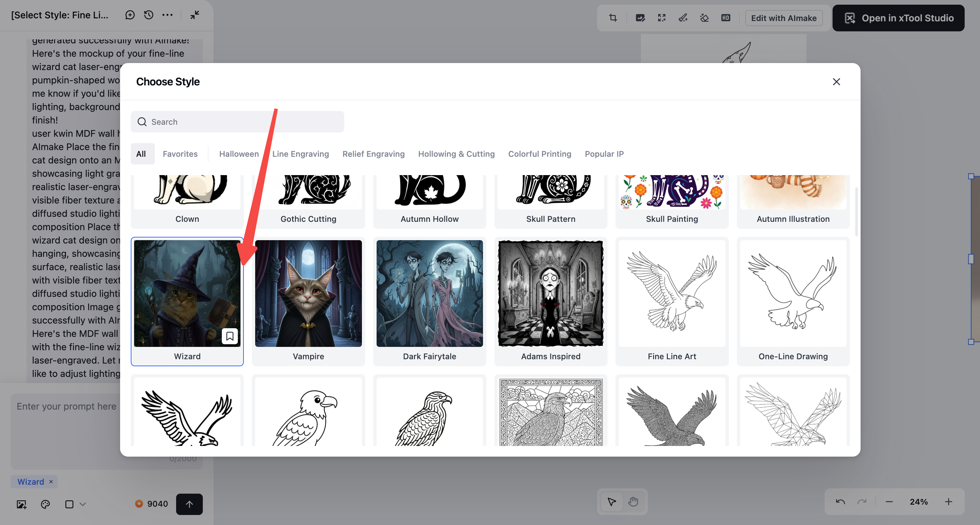Open the chat history icon

point(148,15)
